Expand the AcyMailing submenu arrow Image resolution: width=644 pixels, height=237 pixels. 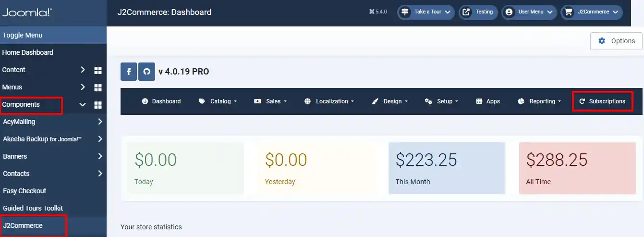(x=100, y=122)
